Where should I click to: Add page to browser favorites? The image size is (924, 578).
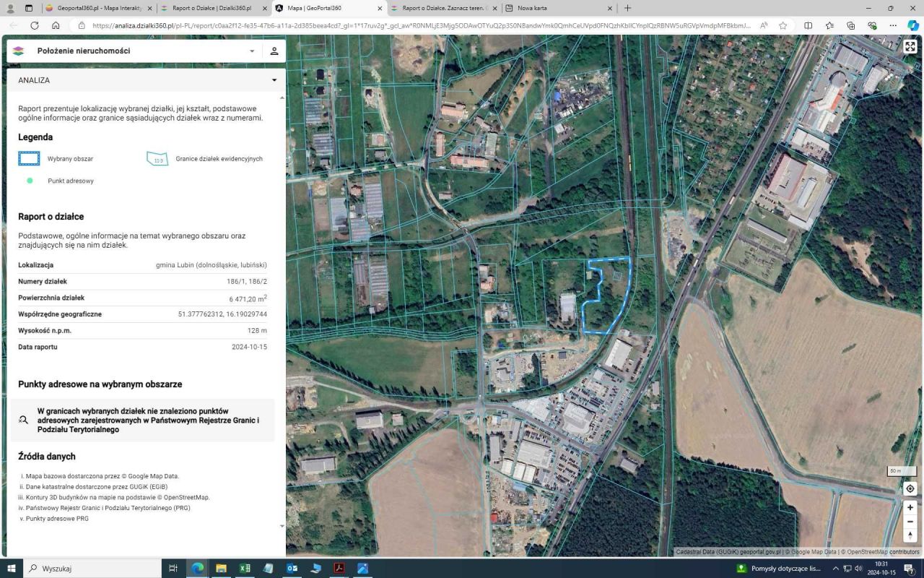tap(783, 25)
